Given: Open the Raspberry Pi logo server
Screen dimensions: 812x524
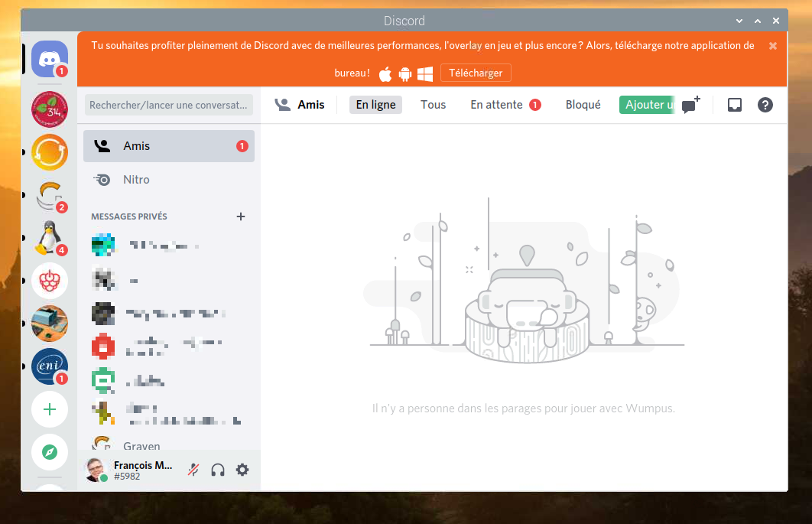Looking at the screenshot, I should [50, 281].
